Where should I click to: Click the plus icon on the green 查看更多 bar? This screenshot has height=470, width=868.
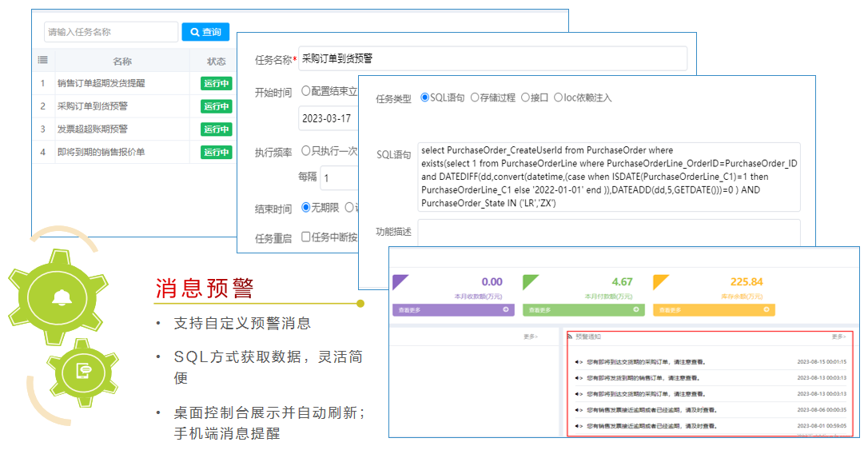click(636, 309)
